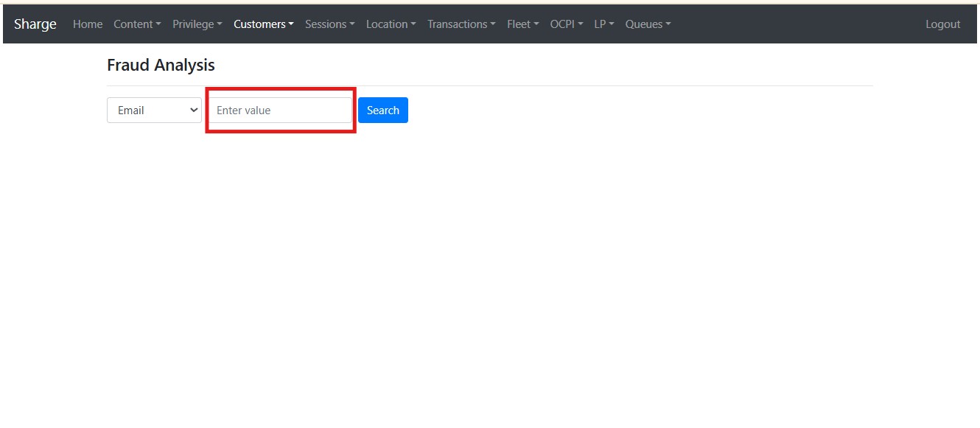Show the Transactions dropdown options
The image size is (980, 428).
coord(461,24)
